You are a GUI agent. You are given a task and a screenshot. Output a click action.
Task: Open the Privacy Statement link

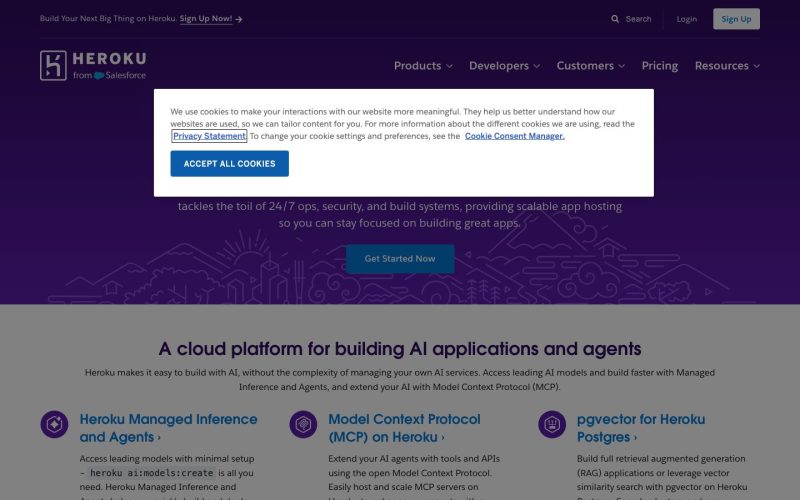click(209, 136)
